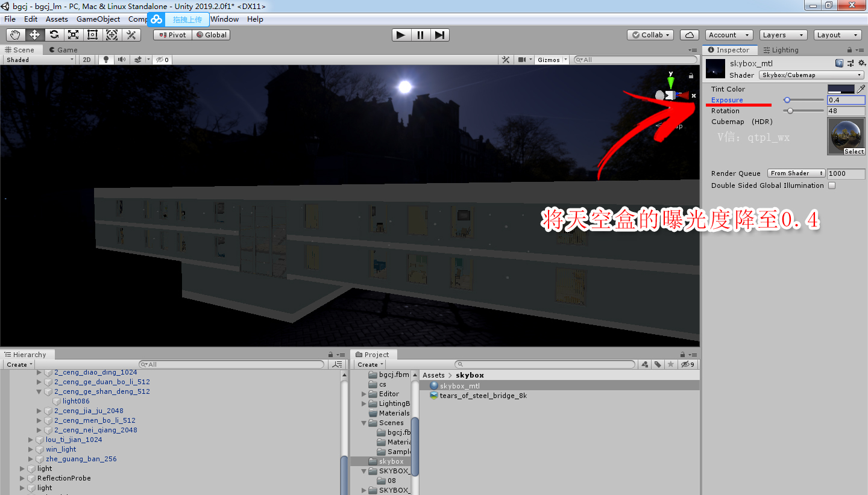Select the Scale tool
The image size is (868, 495).
(73, 35)
